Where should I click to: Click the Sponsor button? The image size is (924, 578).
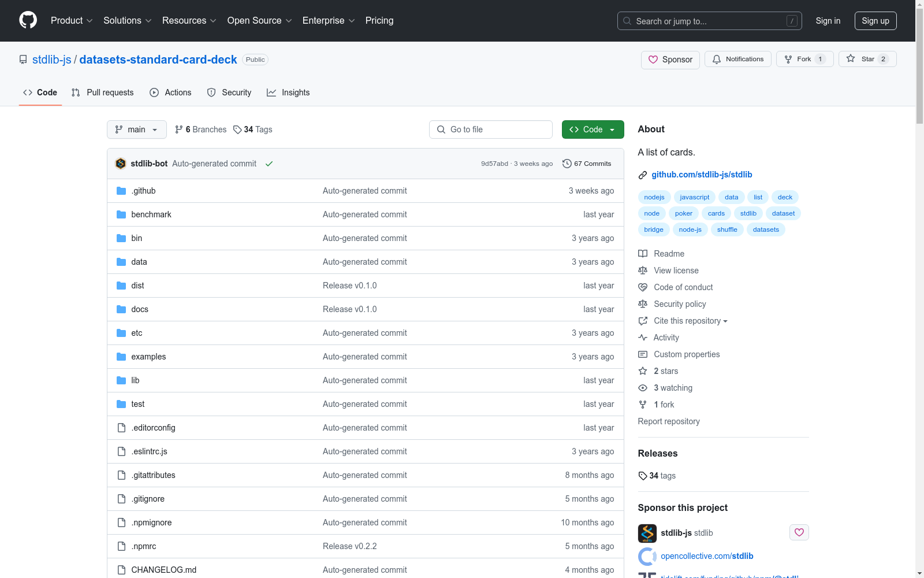tap(670, 60)
